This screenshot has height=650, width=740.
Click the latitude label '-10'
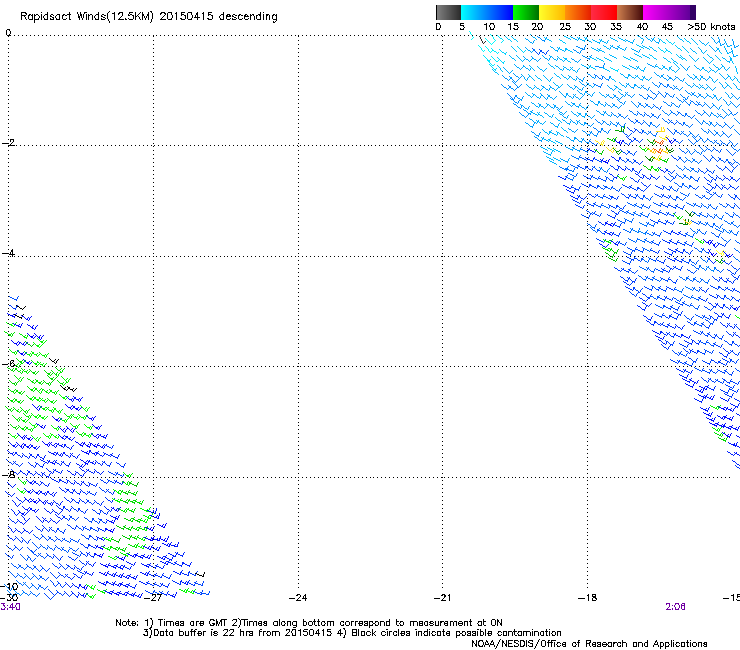(10, 587)
